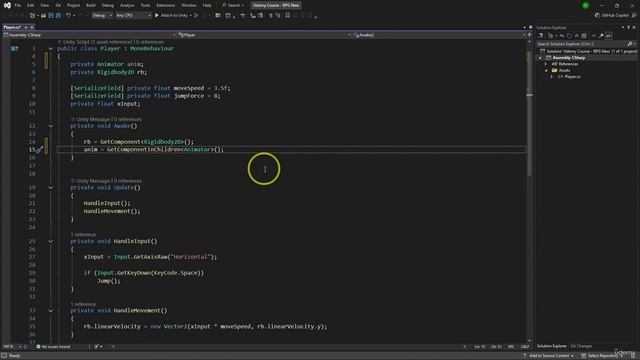Open the Debug configuration dropdown
Screen dimensions: 640x360
pos(102,16)
